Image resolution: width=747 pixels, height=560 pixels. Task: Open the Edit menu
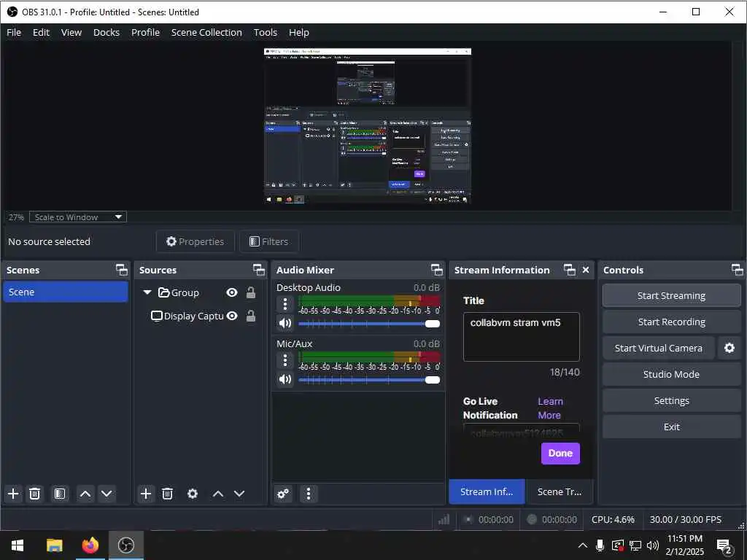click(x=41, y=32)
